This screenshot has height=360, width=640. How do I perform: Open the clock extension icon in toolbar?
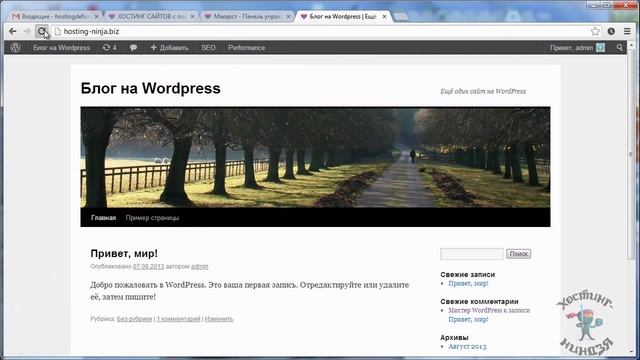[x=611, y=31]
